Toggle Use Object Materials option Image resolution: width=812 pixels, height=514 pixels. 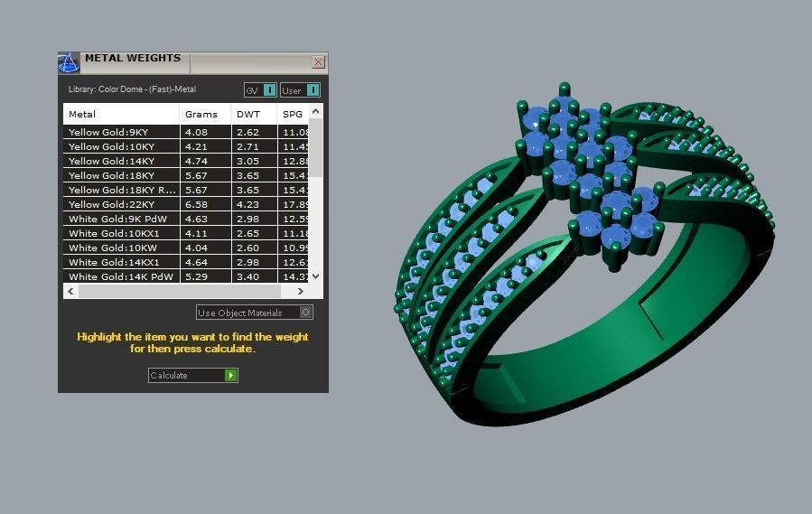pyautogui.click(x=255, y=313)
